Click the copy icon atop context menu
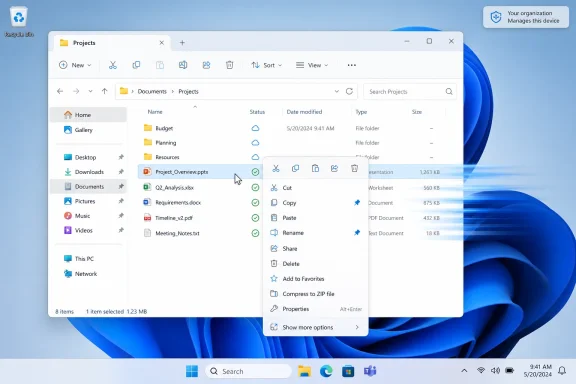This screenshot has width=576, height=384. (295, 169)
